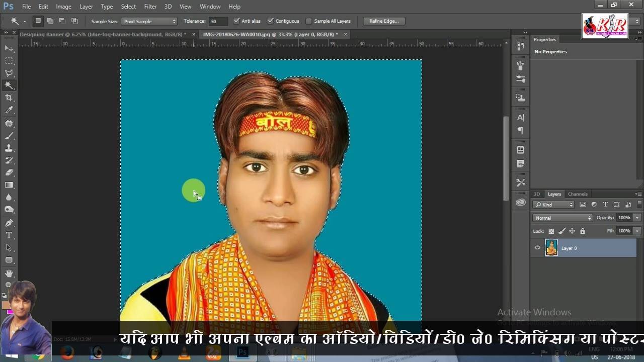Choose Add to selection mode
The image size is (644, 362).
coord(50,21)
